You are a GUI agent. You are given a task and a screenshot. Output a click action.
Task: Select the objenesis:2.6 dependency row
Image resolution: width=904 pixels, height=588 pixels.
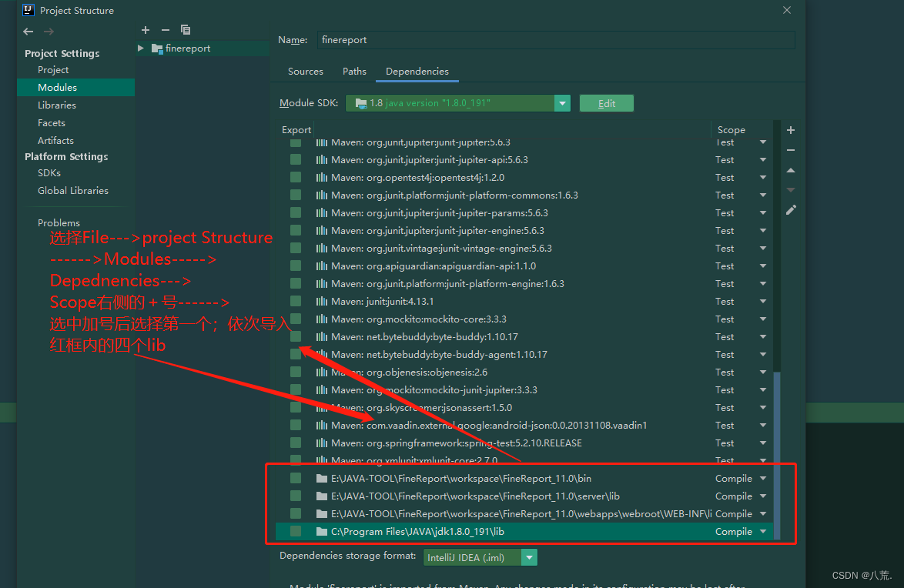(524, 373)
